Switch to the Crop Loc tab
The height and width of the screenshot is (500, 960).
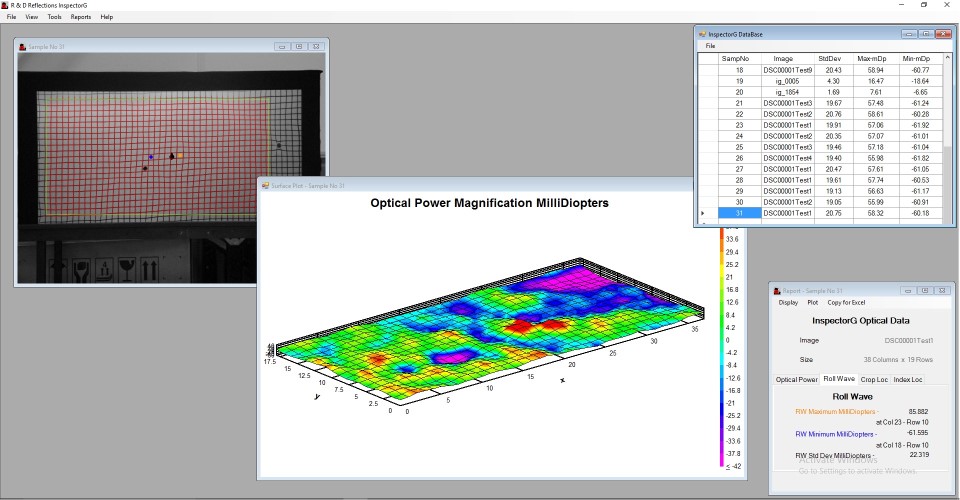click(x=873, y=380)
